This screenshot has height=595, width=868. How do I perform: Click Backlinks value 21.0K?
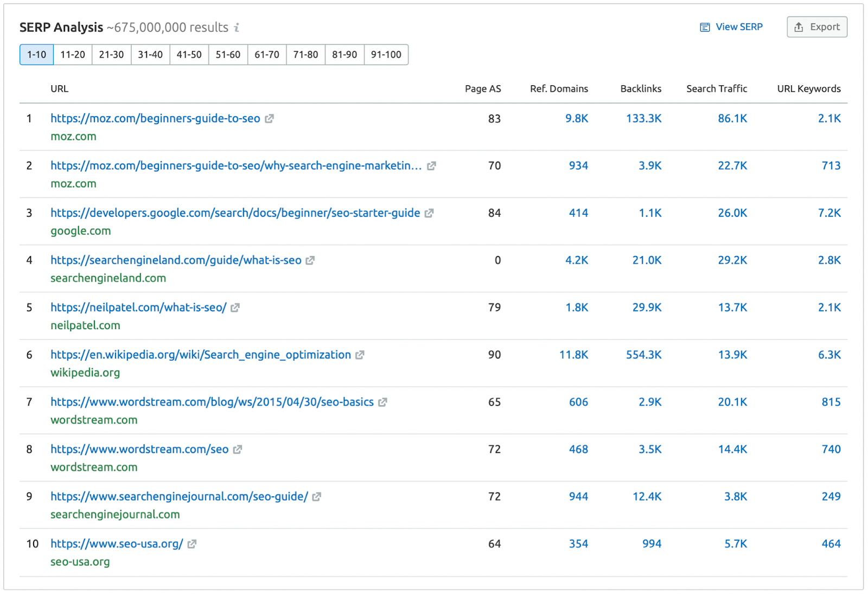tap(647, 260)
